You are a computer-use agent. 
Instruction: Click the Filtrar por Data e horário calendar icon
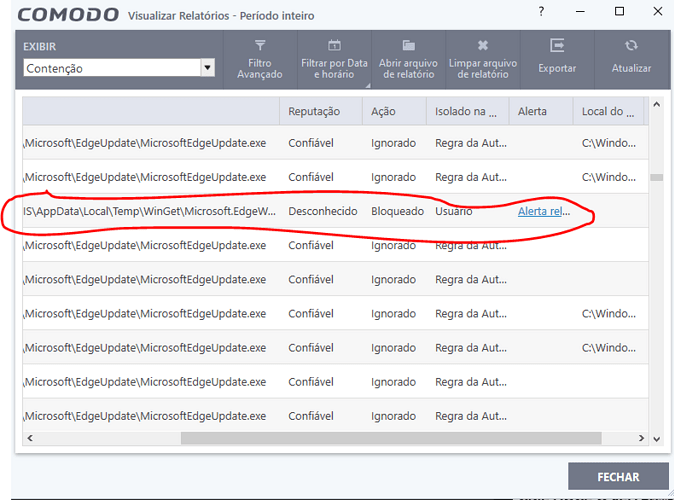tap(334, 46)
